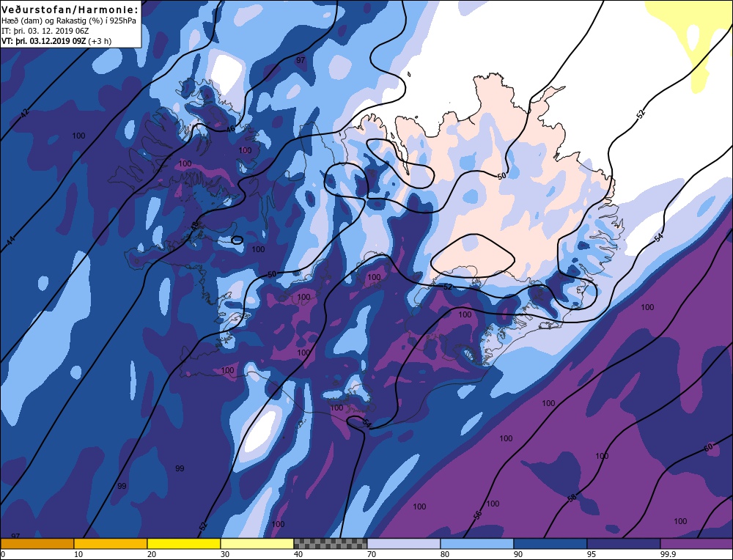Click the '40' legend tick label
Image resolution: width=733 pixels, height=560 pixels.
coord(298,554)
